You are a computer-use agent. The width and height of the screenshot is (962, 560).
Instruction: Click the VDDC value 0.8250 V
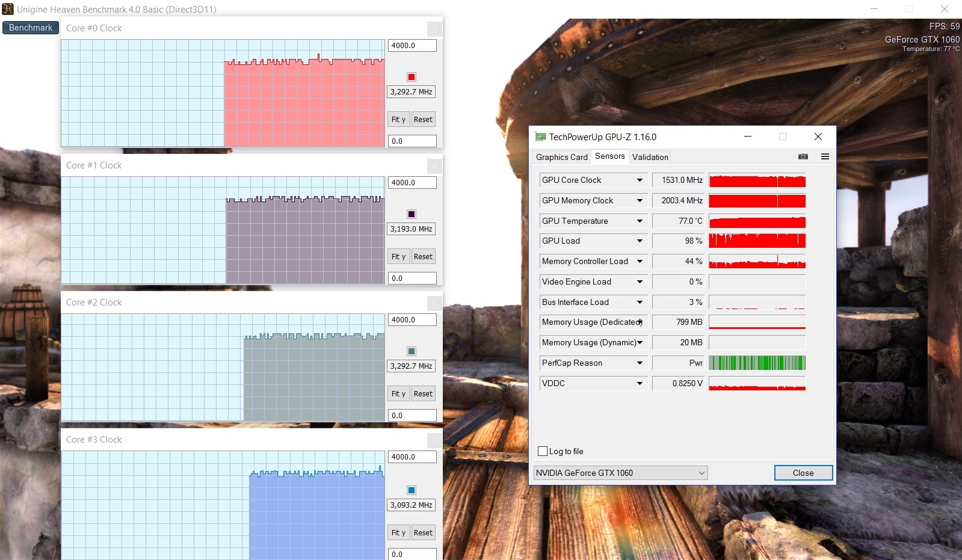click(x=679, y=383)
